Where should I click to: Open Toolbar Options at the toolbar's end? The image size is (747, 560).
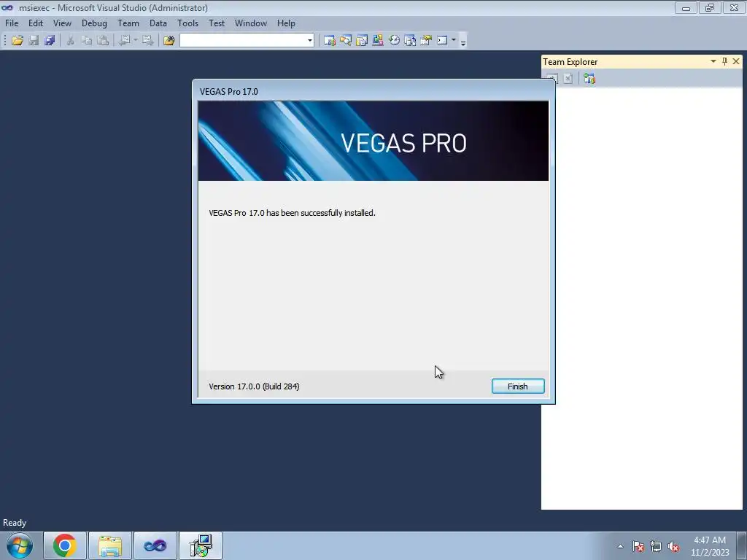tap(463, 42)
